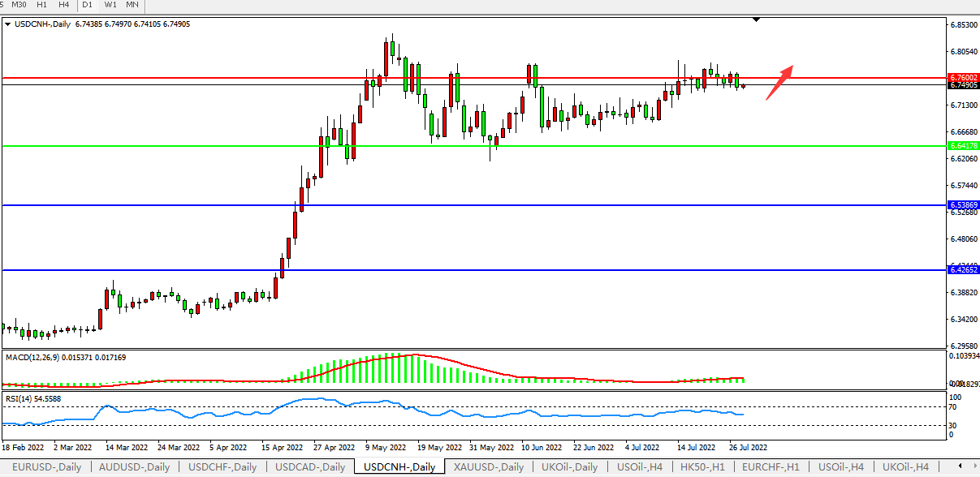The height and width of the screenshot is (477, 980).
Task: Click the blue 6.53869 price label
Action: 963,205
